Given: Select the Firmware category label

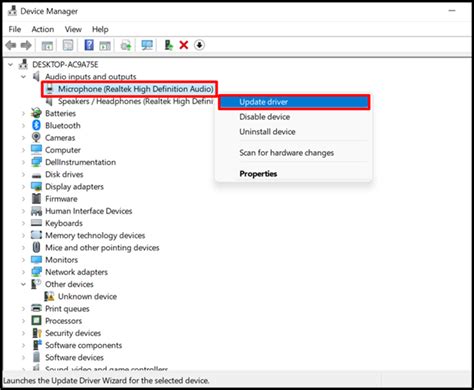Looking at the screenshot, I should click(61, 199).
